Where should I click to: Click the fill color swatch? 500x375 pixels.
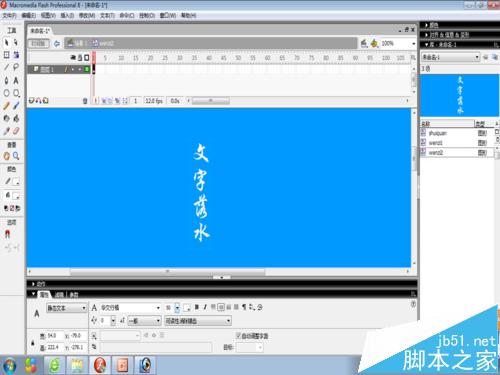click(16, 196)
